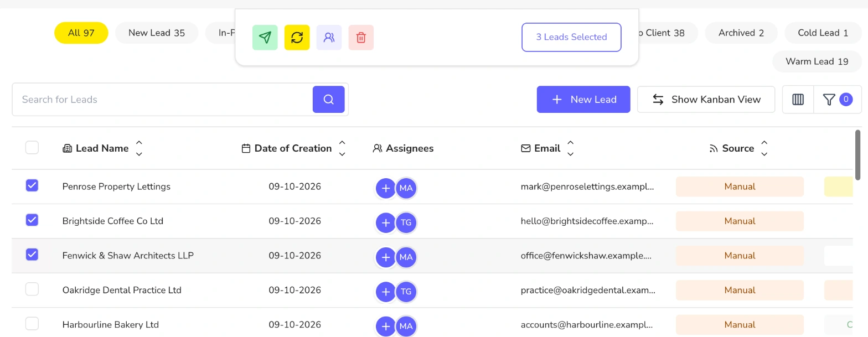Sort by Date of Creation arrows
The height and width of the screenshot is (337, 868).
[342, 148]
